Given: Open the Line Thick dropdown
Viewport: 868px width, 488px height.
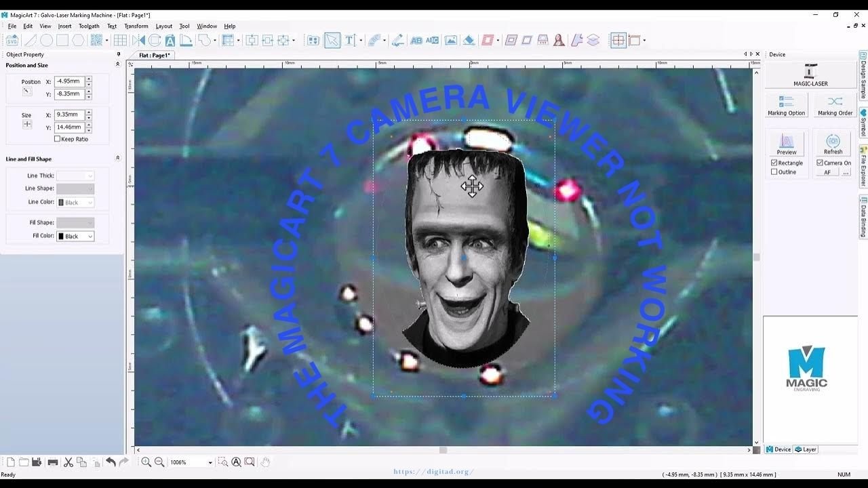Looking at the screenshot, I should coord(90,176).
